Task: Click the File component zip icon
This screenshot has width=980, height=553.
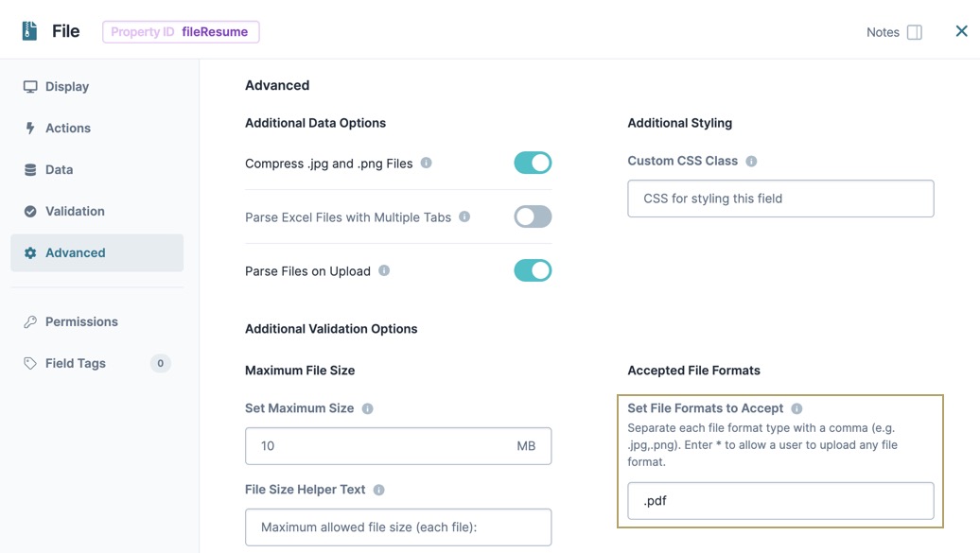Action: [29, 30]
